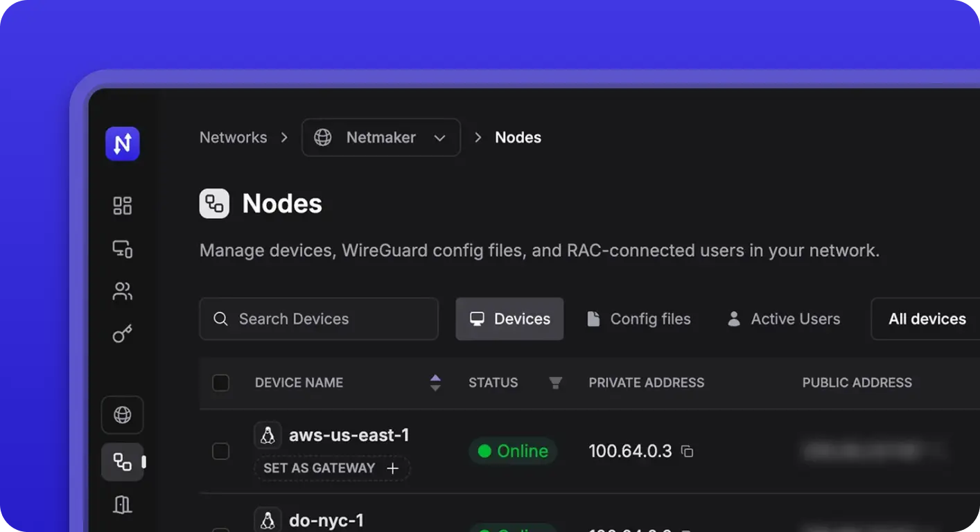Toggle the select-all devices checkbox
Image resolution: width=980 pixels, height=532 pixels.
click(220, 382)
